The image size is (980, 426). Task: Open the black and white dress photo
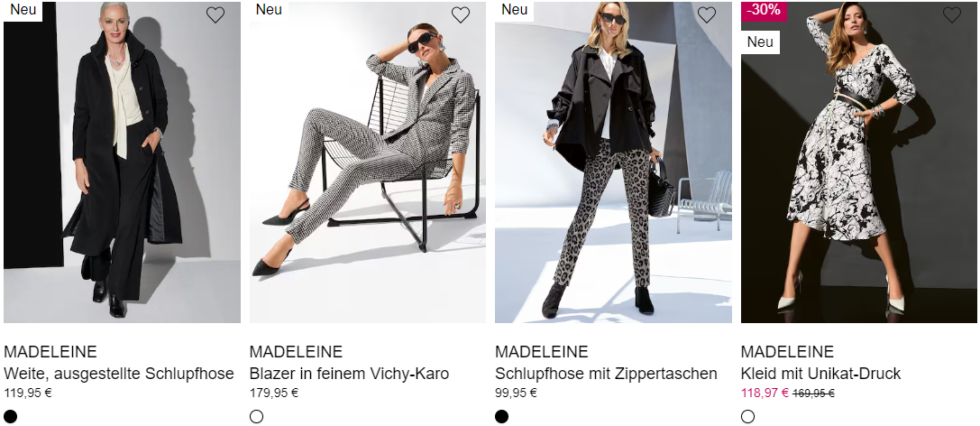(x=859, y=162)
